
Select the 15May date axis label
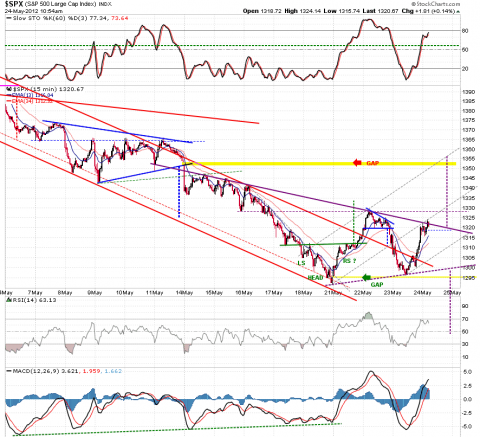tap(214, 293)
